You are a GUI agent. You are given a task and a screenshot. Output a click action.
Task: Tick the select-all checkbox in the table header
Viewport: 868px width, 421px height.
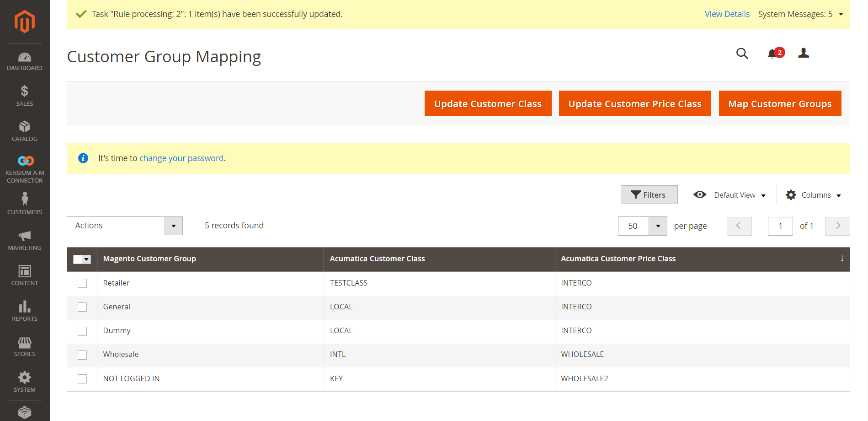[x=78, y=259]
